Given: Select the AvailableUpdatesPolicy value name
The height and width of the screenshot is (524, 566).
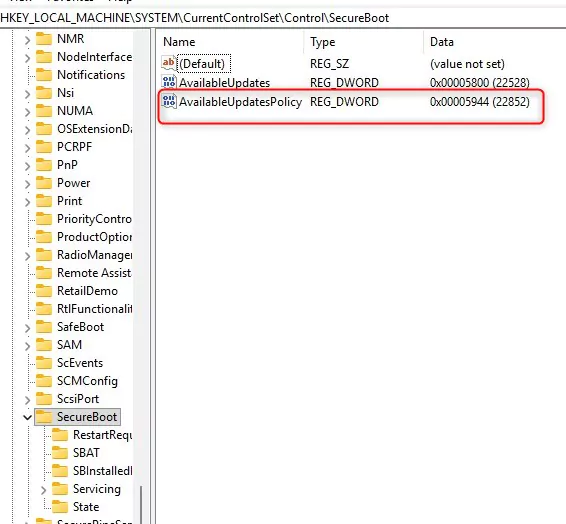Looking at the screenshot, I should [x=240, y=102].
